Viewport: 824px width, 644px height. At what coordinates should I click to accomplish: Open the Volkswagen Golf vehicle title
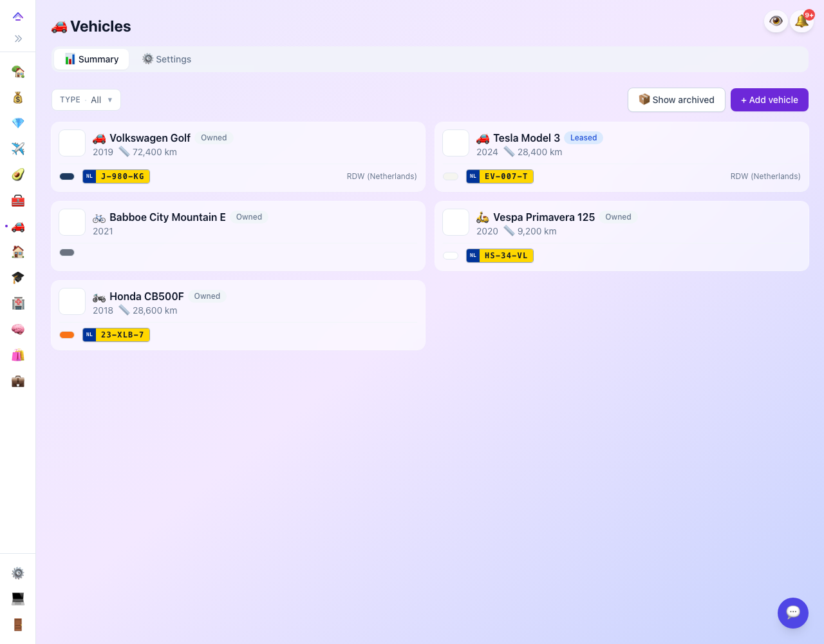150,138
